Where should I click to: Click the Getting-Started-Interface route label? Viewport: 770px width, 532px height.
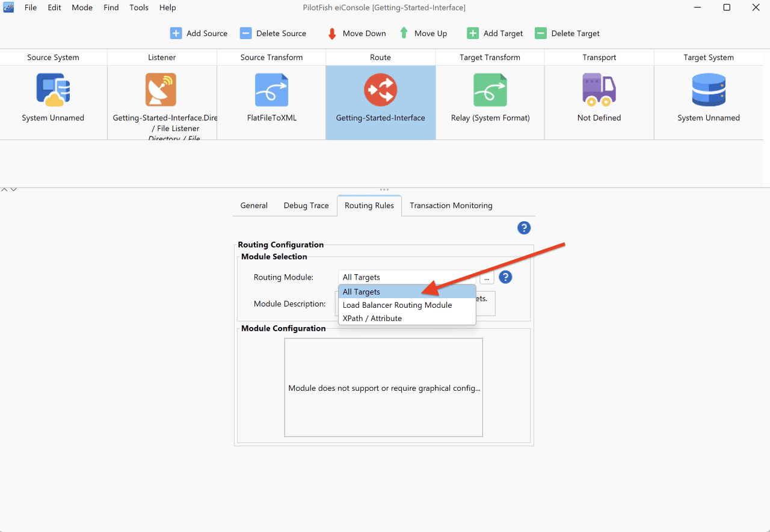point(380,118)
